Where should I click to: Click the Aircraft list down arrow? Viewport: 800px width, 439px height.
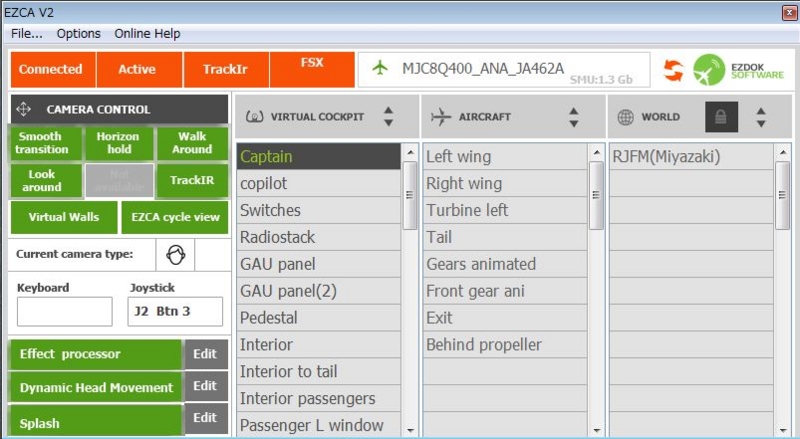[x=574, y=123]
